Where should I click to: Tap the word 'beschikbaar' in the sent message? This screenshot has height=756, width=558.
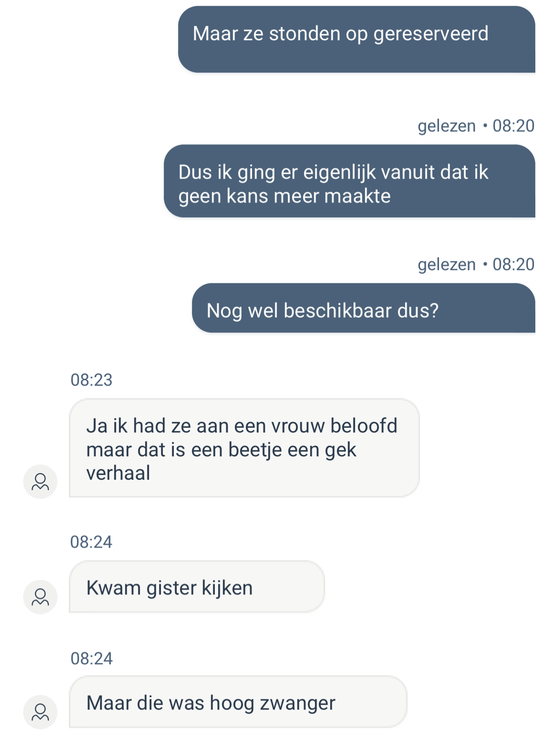pyautogui.click(x=338, y=311)
